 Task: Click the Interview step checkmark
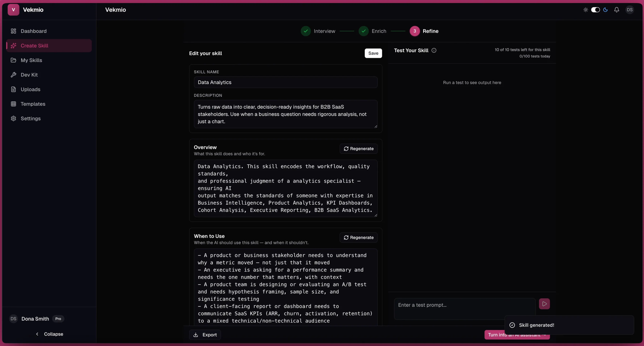point(306,31)
